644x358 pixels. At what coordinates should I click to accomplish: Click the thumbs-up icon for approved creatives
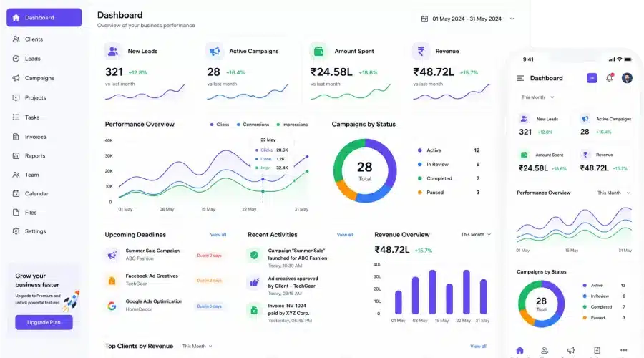click(x=254, y=282)
